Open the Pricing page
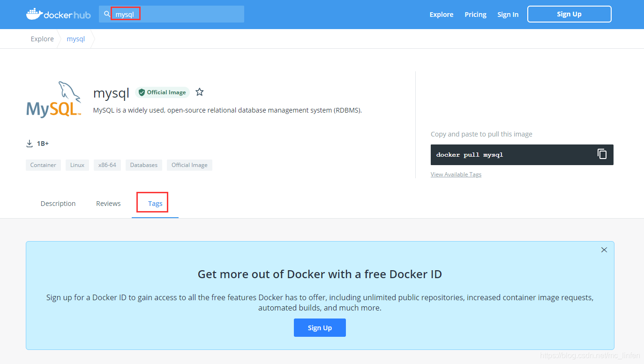Image resolution: width=644 pixels, height=364 pixels. [475, 14]
